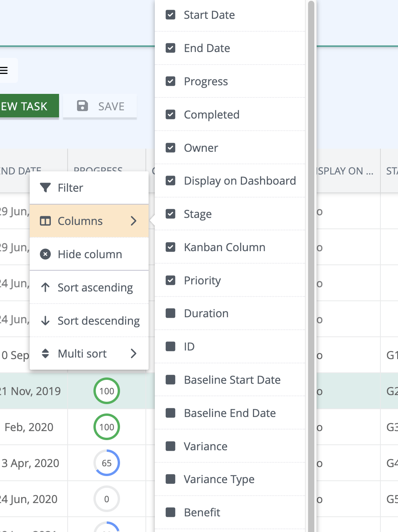Click the Columns layout icon
Image resolution: width=398 pixels, height=532 pixels.
45,221
